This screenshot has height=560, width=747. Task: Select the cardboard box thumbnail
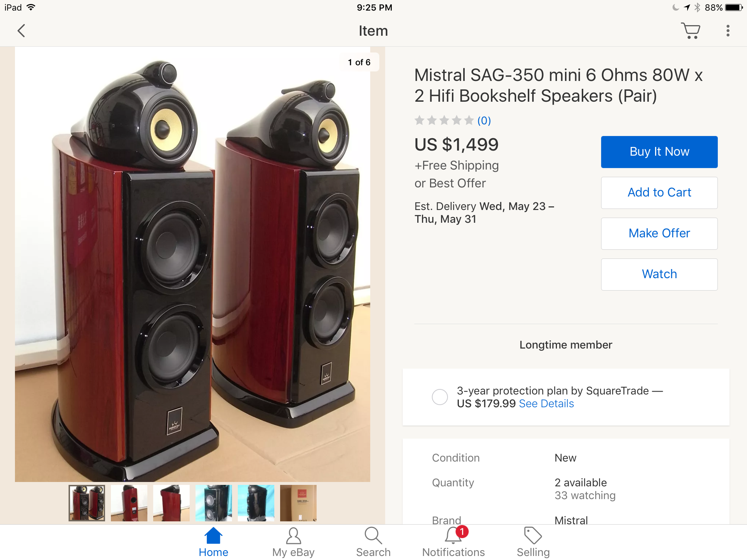click(298, 503)
